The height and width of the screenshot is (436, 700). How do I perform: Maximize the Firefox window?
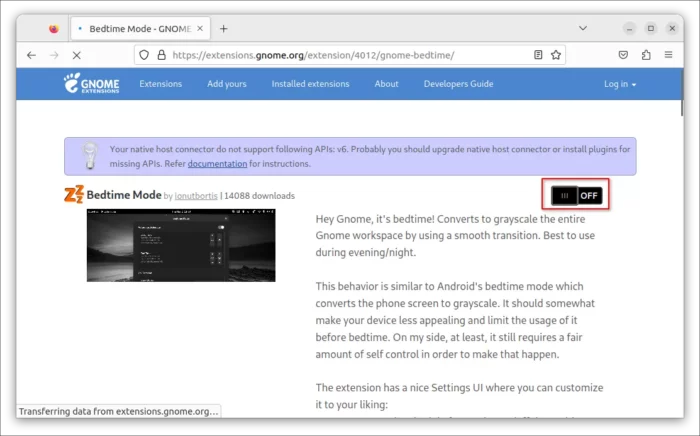[x=651, y=29]
